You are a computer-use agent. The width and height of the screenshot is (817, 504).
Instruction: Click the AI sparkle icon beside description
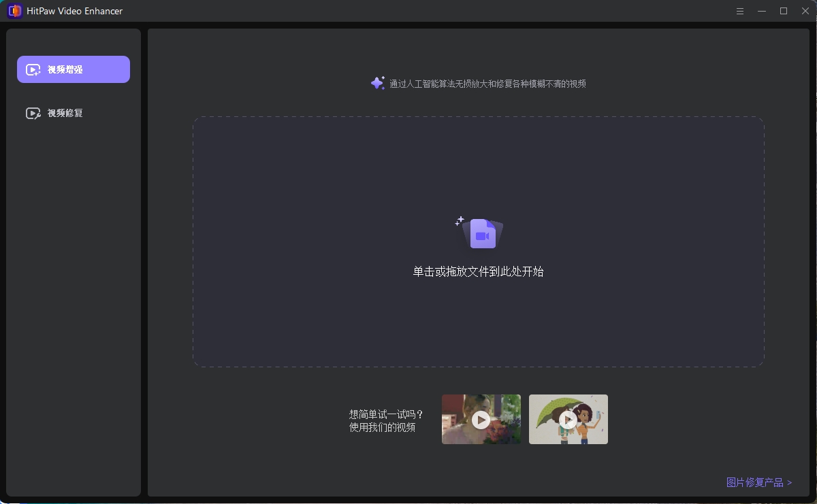click(x=378, y=83)
